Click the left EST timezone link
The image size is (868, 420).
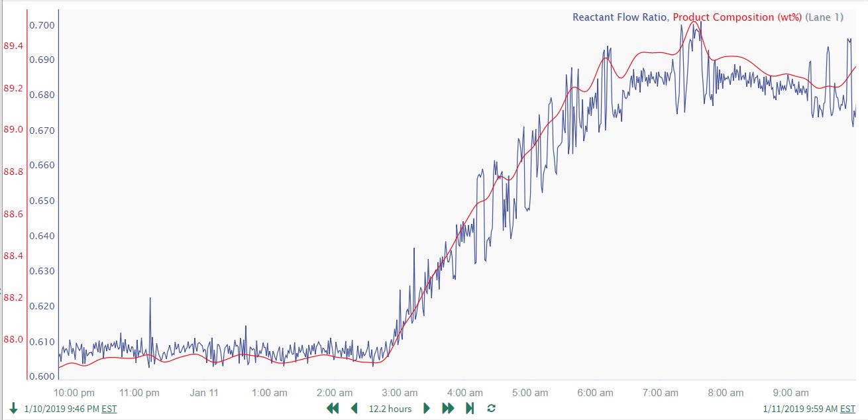(109, 409)
